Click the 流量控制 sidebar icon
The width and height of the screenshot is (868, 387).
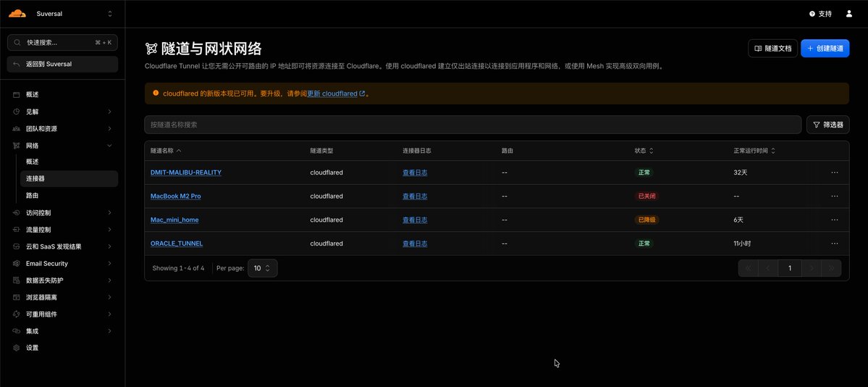coord(16,230)
